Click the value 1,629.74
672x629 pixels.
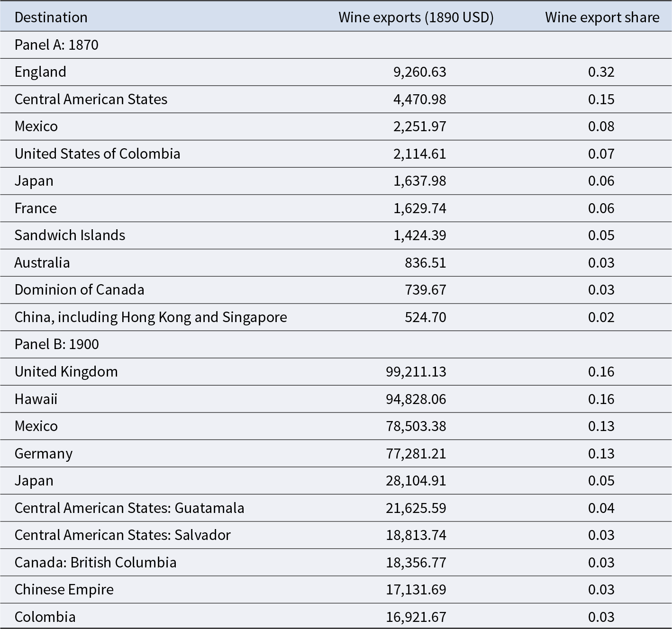(x=420, y=208)
